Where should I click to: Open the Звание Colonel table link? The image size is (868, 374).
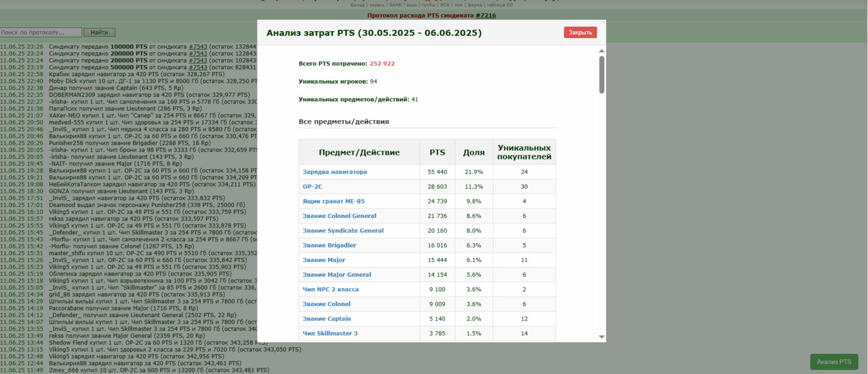(327, 304)
